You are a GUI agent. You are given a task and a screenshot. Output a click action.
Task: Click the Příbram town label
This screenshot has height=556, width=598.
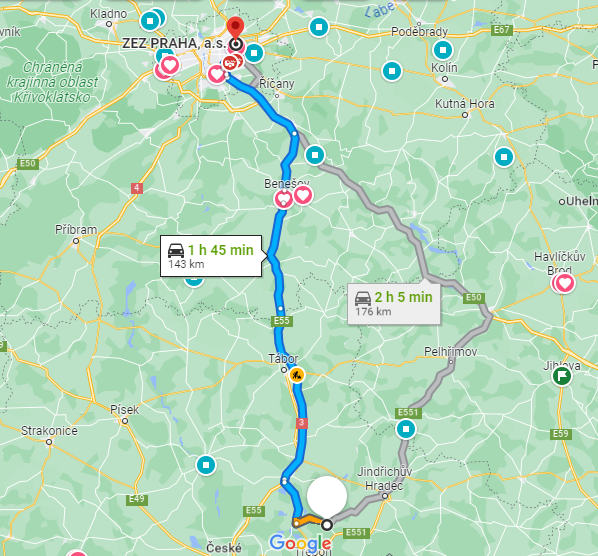[76, 230]
